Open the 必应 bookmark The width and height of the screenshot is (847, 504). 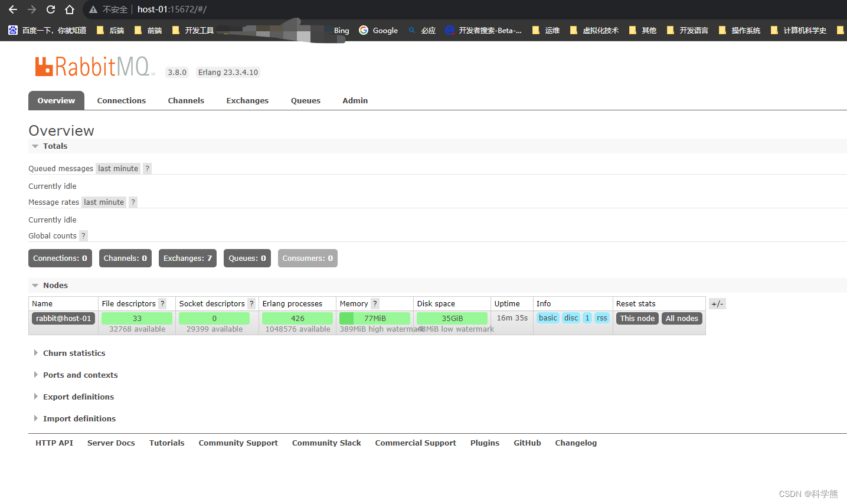tap(422, 30)
